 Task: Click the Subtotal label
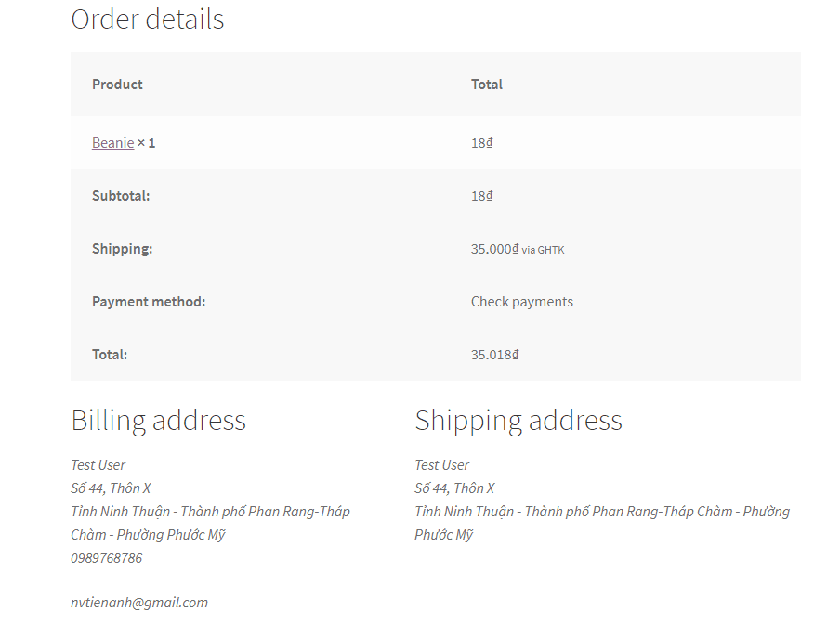tap(121, 196)
